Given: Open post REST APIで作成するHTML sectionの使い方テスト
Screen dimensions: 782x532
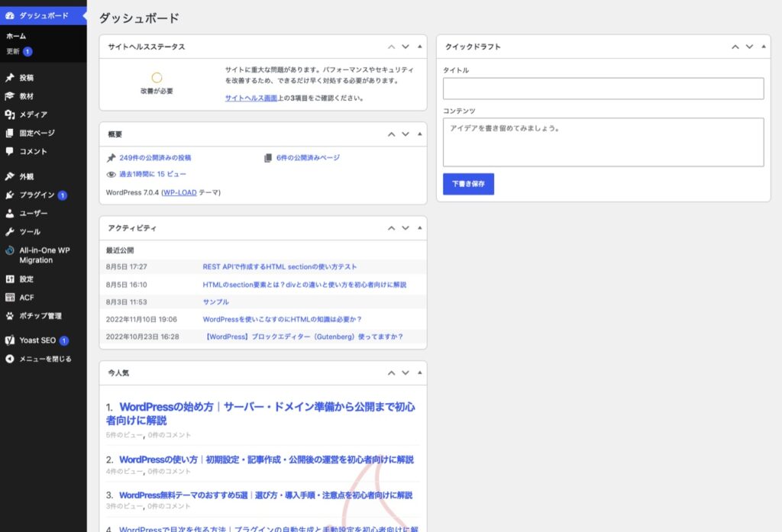Looking at the screenshot, I should [x=280, y=266].
